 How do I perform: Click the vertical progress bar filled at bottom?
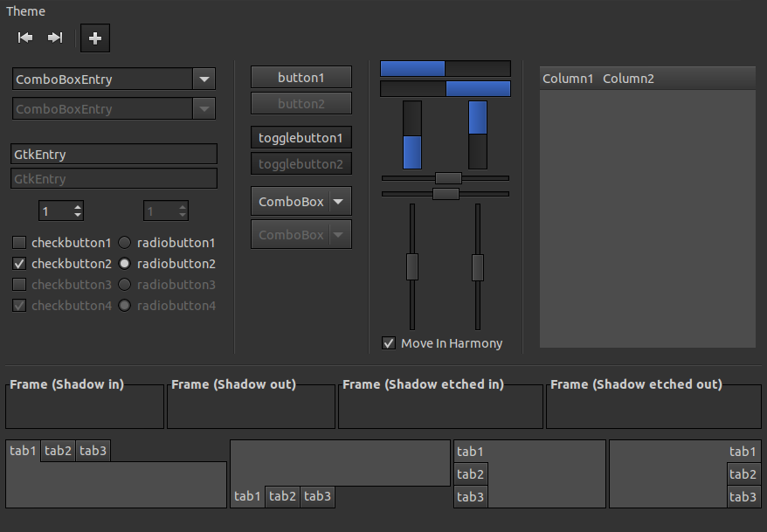tap(412, 135)
